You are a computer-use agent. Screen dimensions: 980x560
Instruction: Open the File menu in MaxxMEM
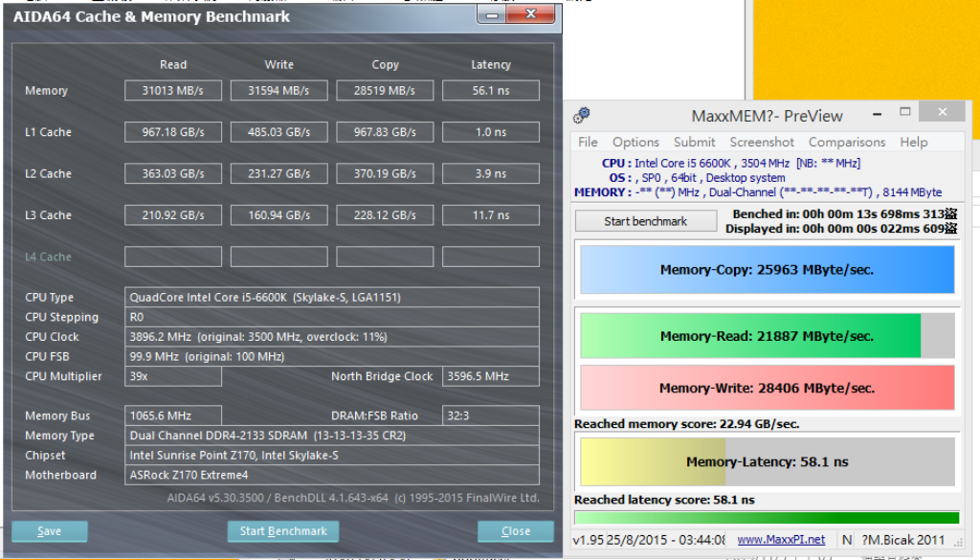coord(588,142)
